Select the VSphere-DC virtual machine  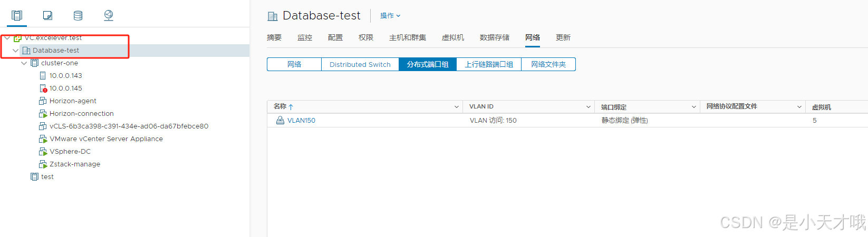pos(70,152)
